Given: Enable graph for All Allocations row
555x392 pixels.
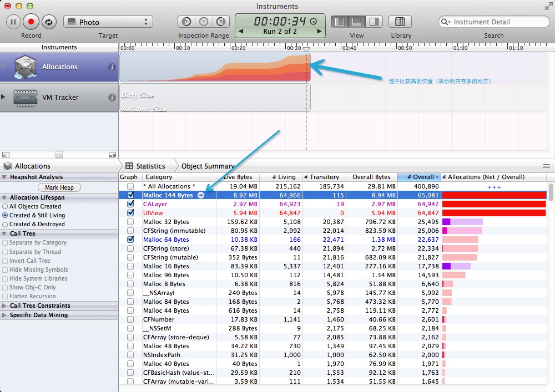Looking at the screenshot, I should [130, 186].
